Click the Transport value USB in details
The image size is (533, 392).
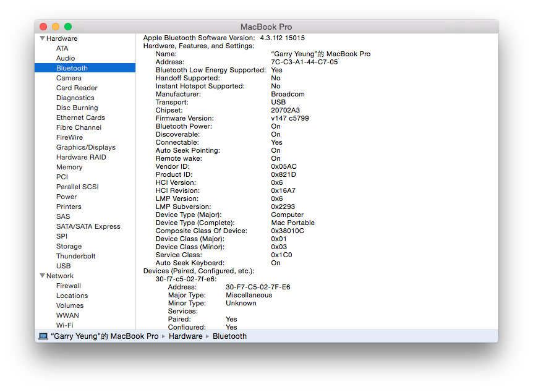278,102
